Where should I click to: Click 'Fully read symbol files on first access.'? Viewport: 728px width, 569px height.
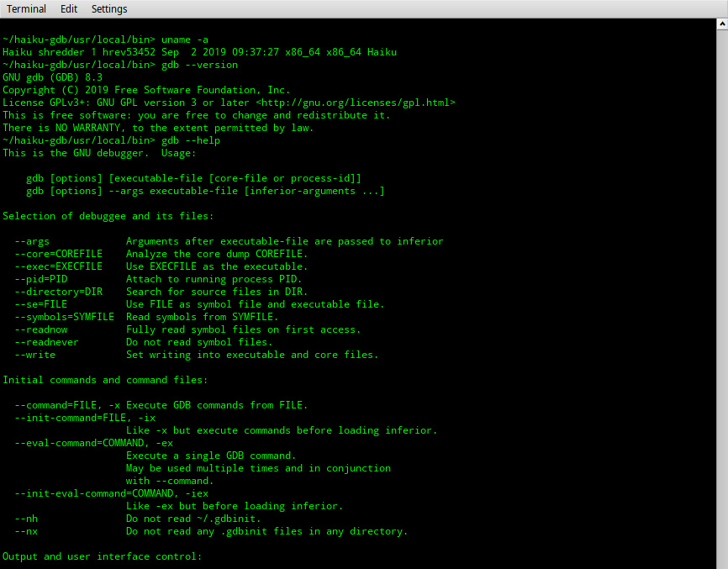point(243,329)
